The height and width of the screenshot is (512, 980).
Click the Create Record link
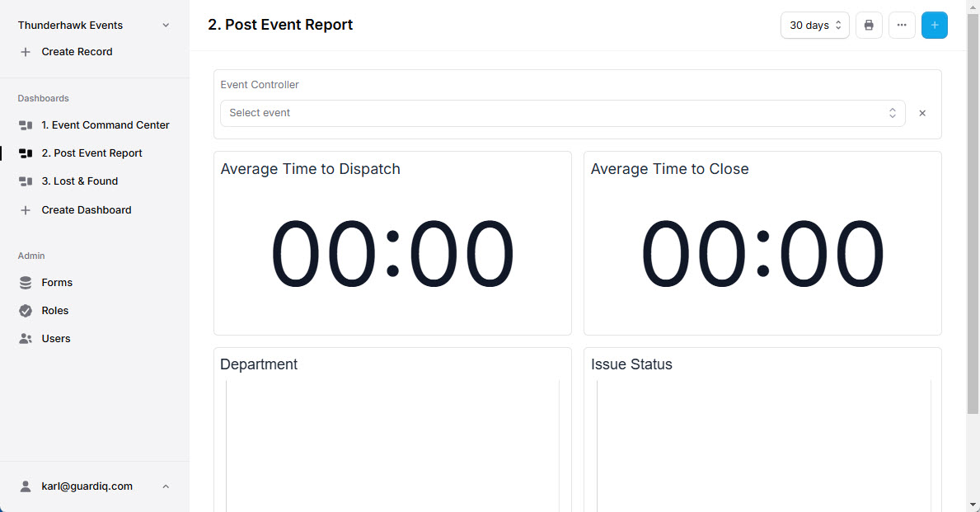77,52
